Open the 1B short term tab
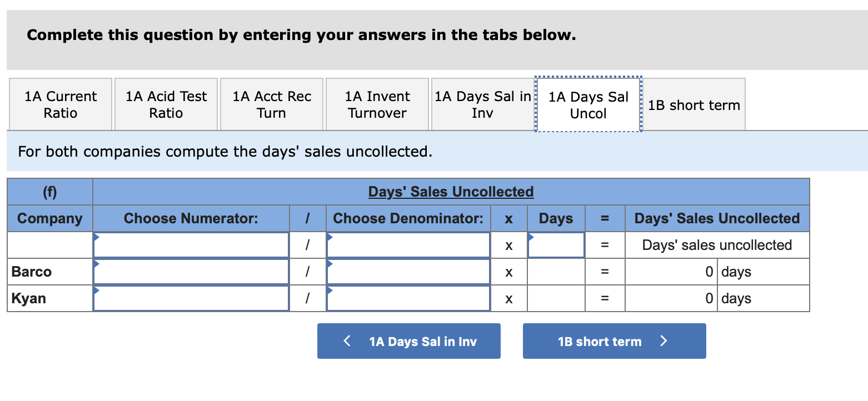Screen dimensions: 868x401 (x=694, y=104)
